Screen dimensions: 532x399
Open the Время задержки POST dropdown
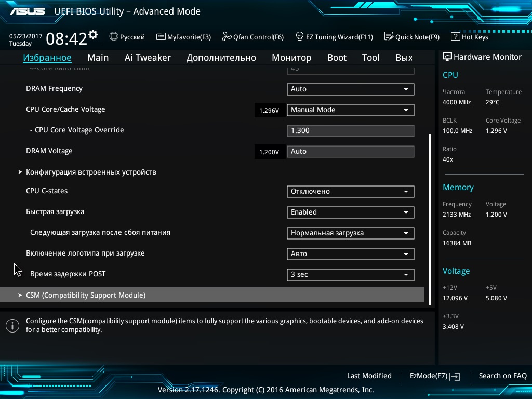[x=351, y=274]
